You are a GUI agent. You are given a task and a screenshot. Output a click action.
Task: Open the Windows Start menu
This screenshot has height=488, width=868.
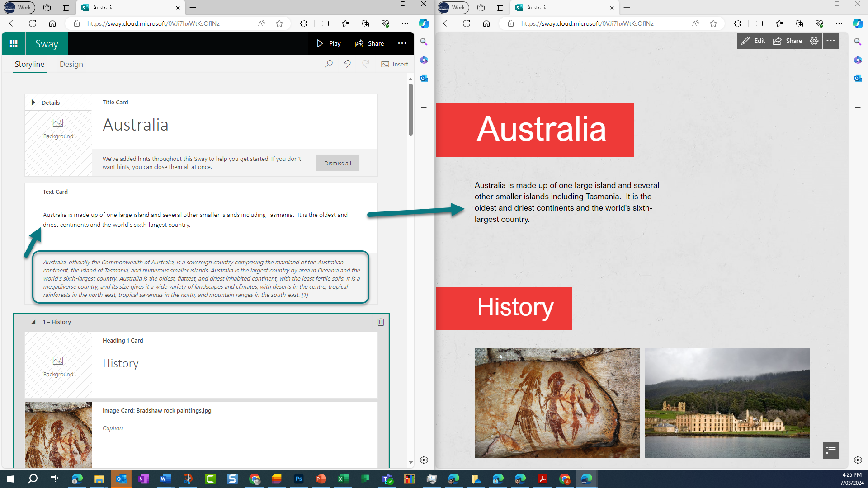click(11, 479)
